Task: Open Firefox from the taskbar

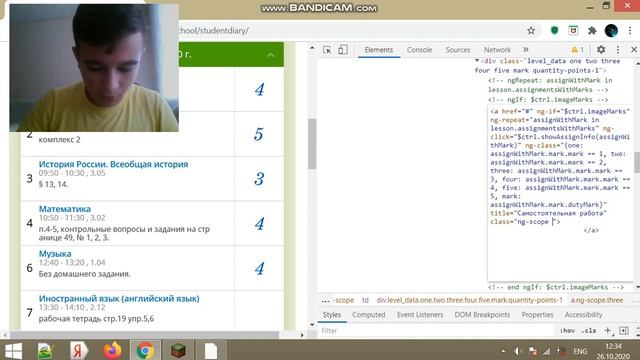Action: pos(112,351)
